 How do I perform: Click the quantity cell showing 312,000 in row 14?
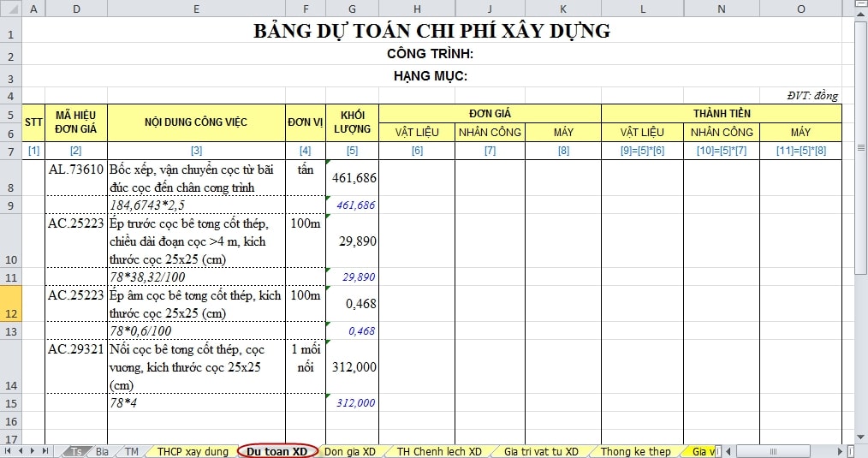pos(352,366)
